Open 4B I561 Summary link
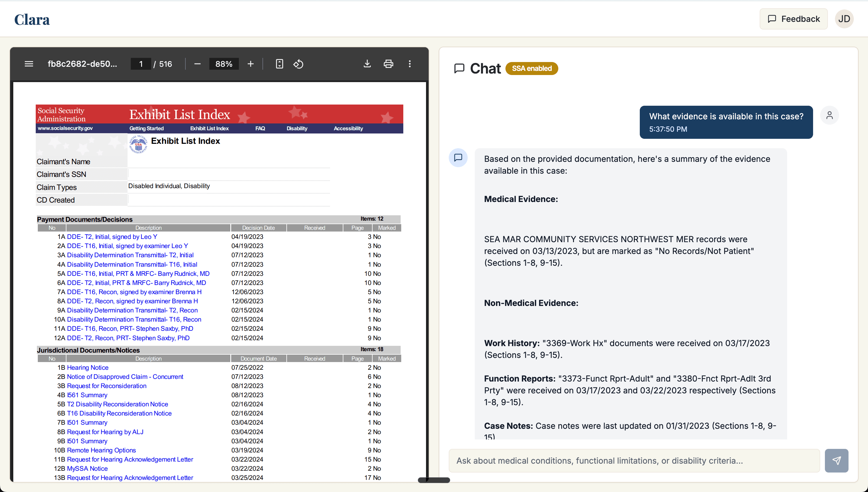 [x=87, y=395]
